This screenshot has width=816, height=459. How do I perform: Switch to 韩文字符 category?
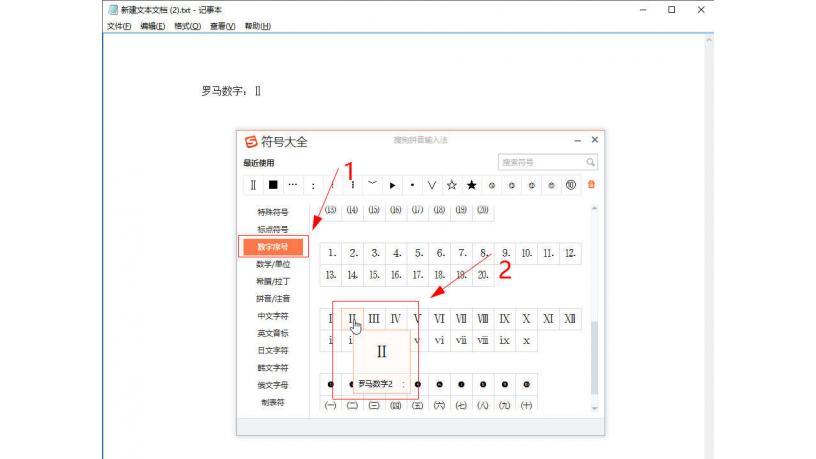point(273,368)
